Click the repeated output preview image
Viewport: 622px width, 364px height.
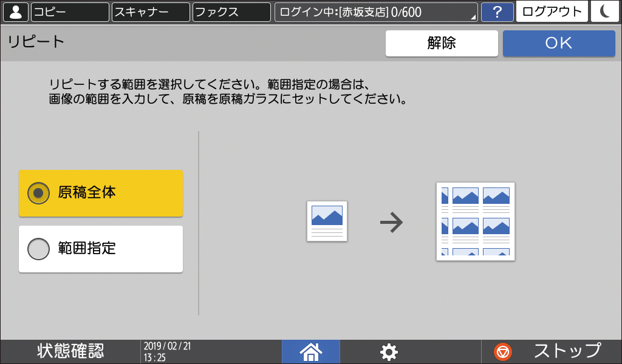(476, 222)
